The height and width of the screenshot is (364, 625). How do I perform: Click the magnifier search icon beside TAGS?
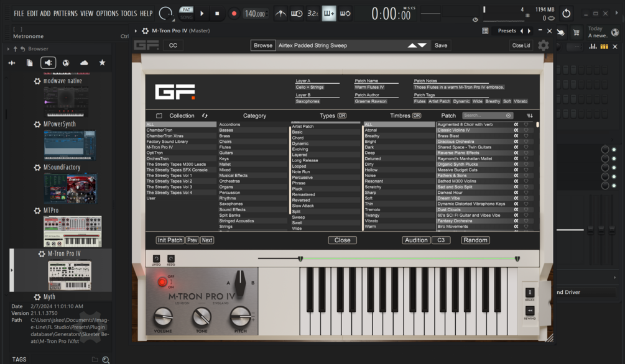tap(106, 360)
